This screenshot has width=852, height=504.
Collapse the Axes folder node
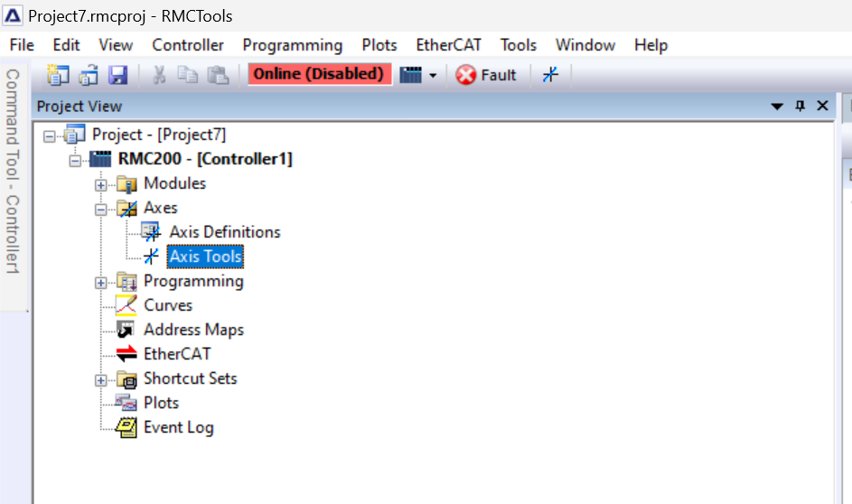click(100, 209)
